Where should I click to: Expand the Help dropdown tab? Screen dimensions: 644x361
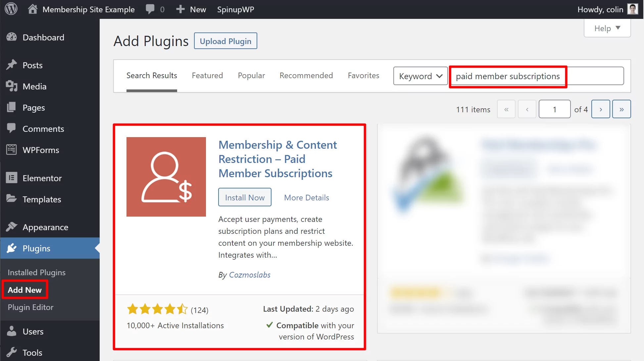coord(607,28)
